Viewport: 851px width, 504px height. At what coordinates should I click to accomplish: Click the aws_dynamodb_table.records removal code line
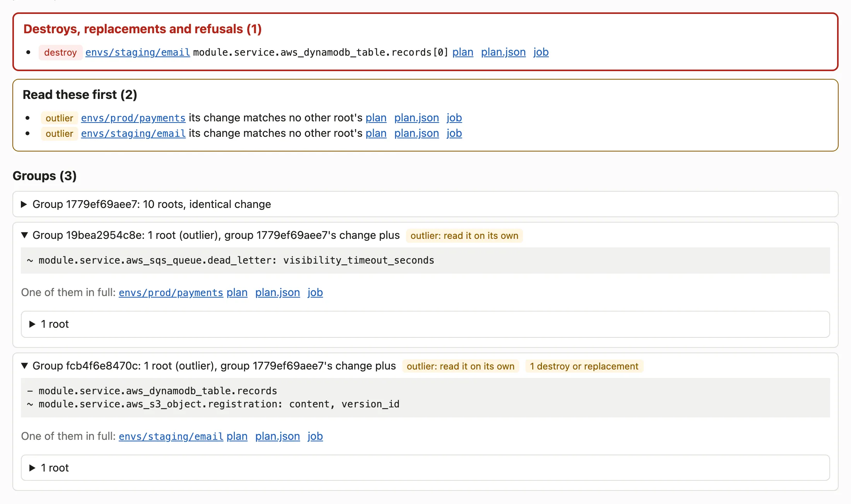coord(152,391)
